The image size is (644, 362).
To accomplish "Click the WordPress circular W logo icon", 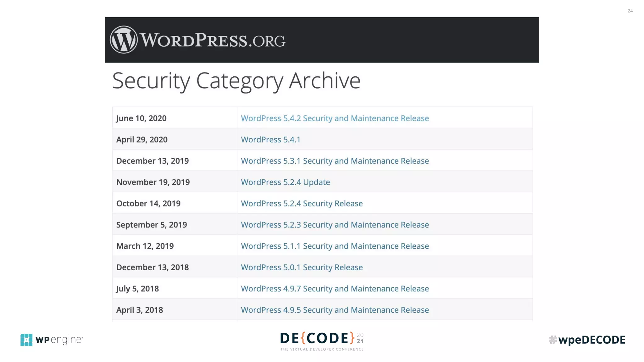I will coord(124,40).
